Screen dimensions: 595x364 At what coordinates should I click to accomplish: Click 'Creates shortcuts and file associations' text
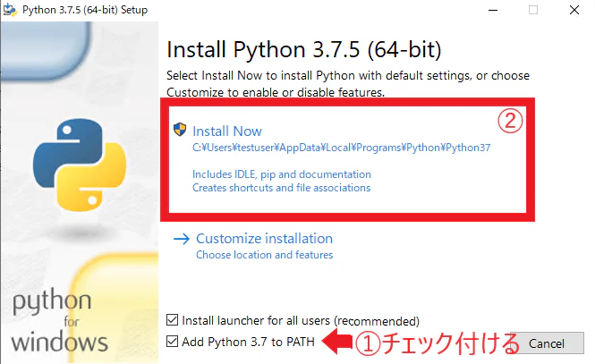281,188
